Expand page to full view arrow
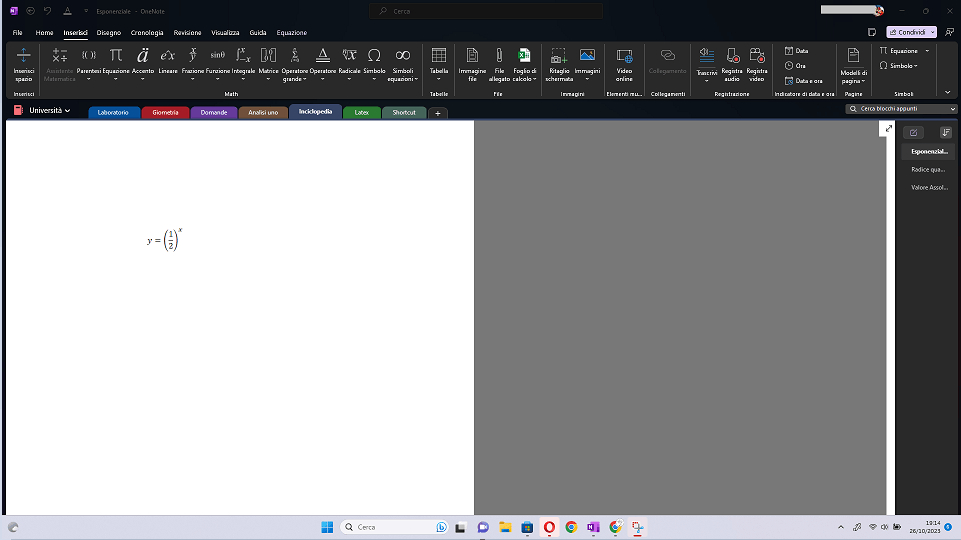The height and width of the screenshot is (540, 961). tap(889, 129)
